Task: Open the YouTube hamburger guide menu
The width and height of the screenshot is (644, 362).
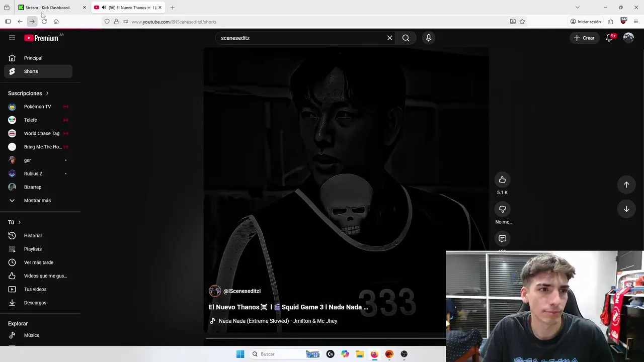Action: [12, 38]
